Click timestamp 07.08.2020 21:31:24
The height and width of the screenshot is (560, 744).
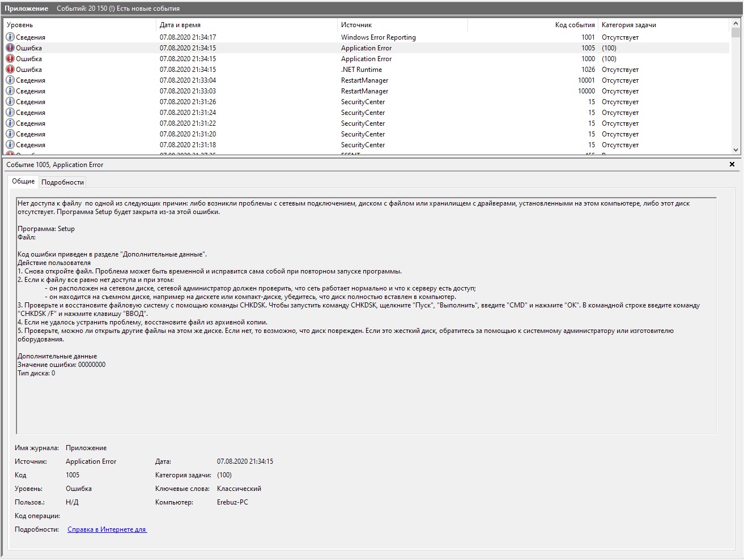tap(188, 113)
